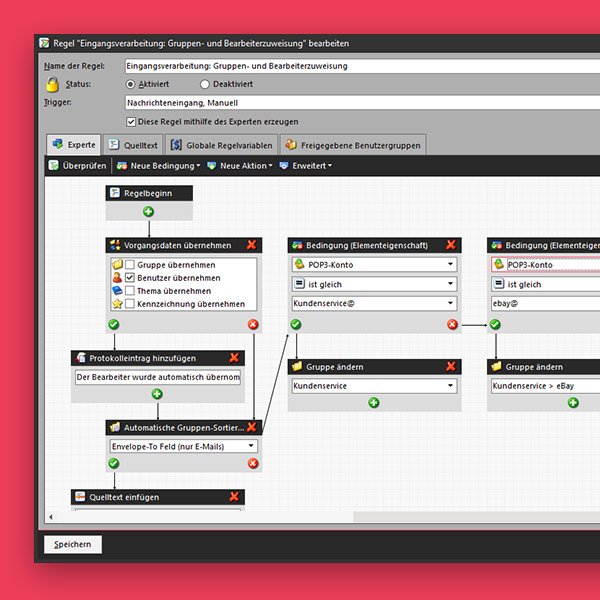Toggle Diese Regel mithilfe des Experten erzeugen
The height and width of the screenshot is (600, 600).
click(131, 122)
